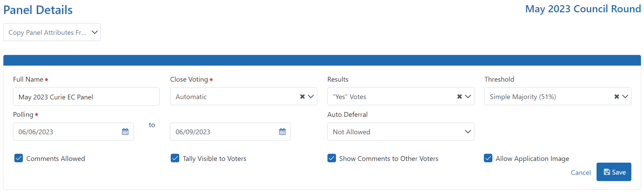Click the Save button
Screen dimensions: 644x192
614,172
